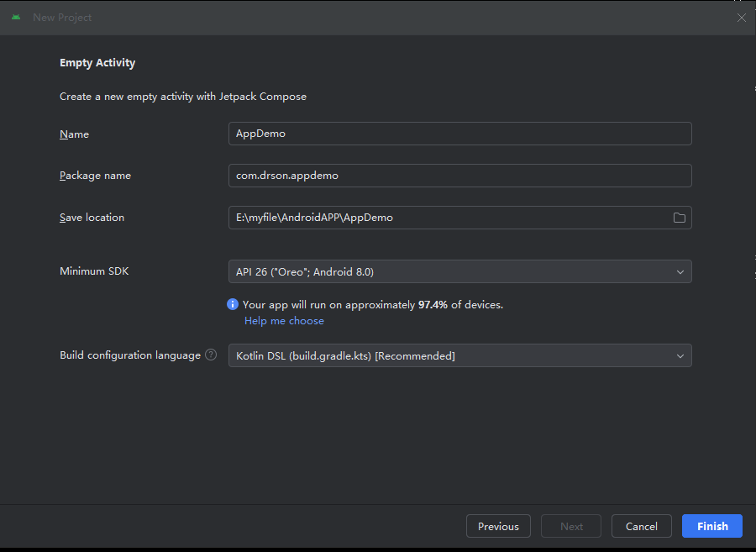Open the API 26 Oreo combo box
This screenshot has width=756, height=552.
point(460,271)
